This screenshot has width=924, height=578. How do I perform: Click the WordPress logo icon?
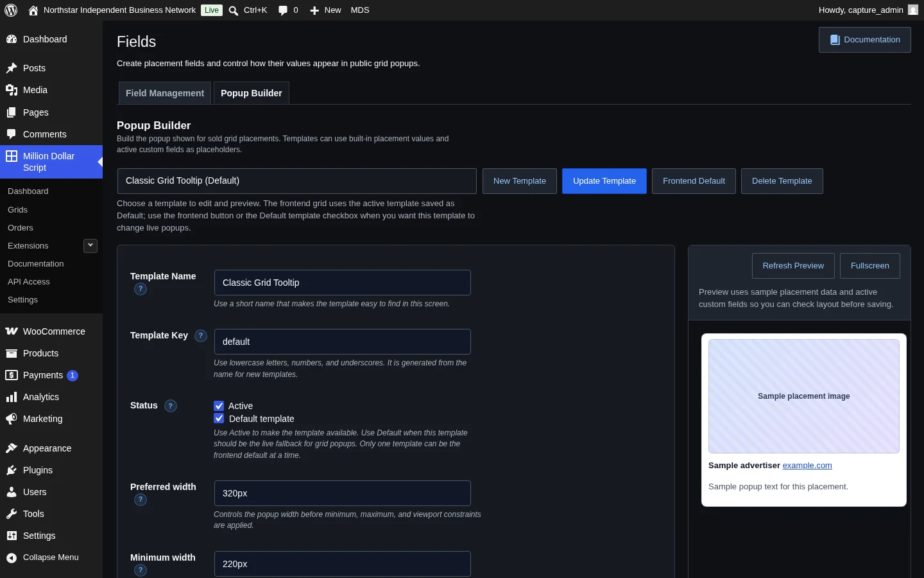[11, 10]
